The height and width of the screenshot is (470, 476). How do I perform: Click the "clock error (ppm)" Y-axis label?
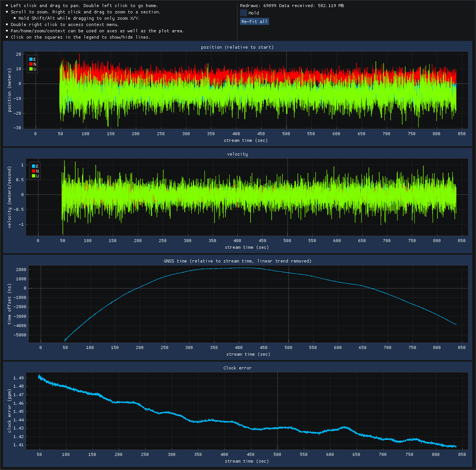[x=10, y=411]
